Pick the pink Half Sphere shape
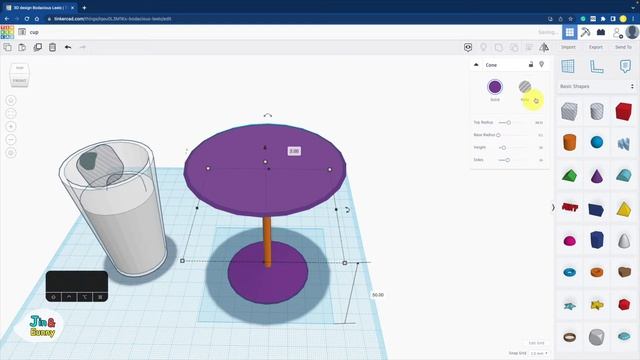640x360 pixels. 569,240
